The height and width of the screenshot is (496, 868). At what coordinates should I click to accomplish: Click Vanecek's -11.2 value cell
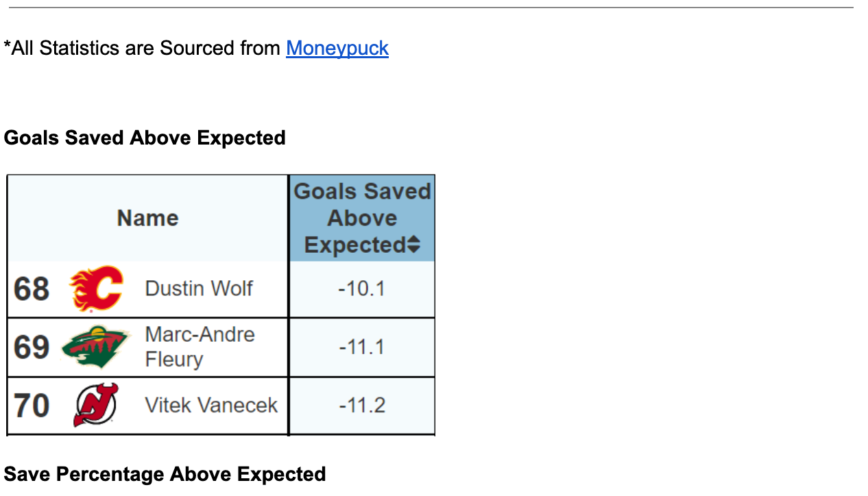click(x=362, y=405)
